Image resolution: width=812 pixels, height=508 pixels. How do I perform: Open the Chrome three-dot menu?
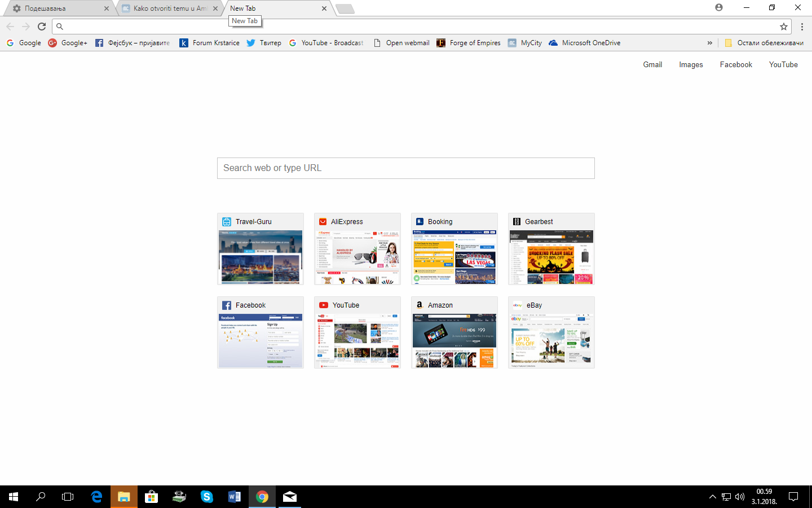(x=802, y=27)
